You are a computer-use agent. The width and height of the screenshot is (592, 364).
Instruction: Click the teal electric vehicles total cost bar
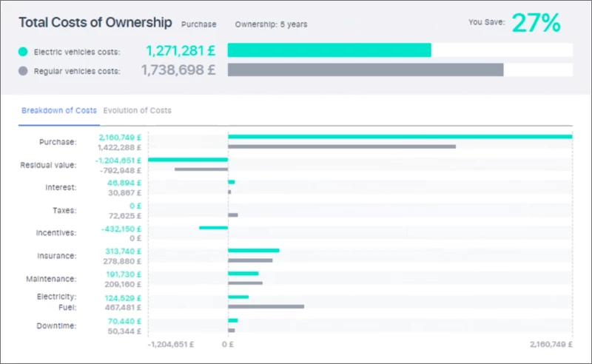(329, 50)
